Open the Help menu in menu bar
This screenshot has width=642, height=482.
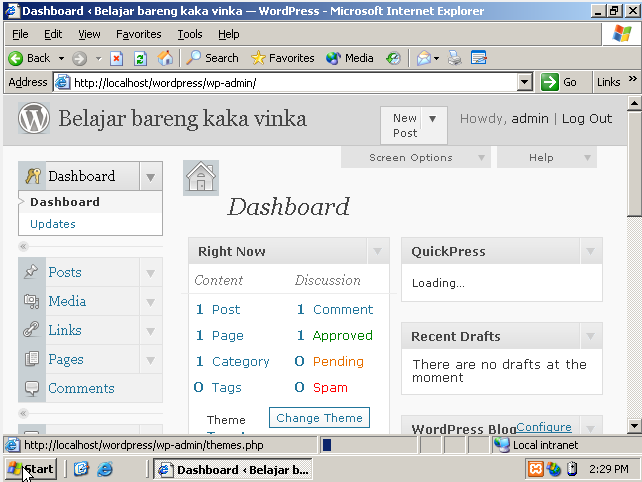click(x=228, y=34)
